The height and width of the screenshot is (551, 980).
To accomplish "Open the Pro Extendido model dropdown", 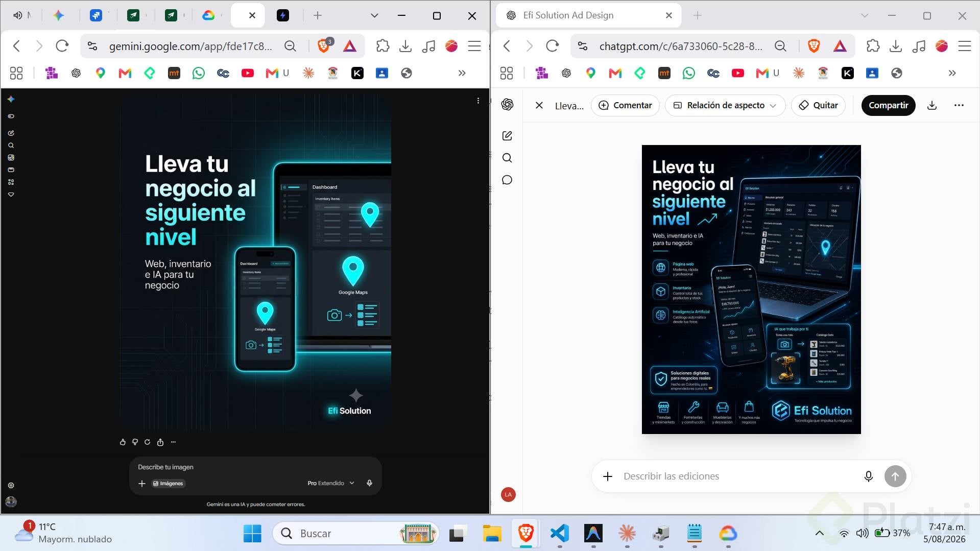I will tap(331, 483).
